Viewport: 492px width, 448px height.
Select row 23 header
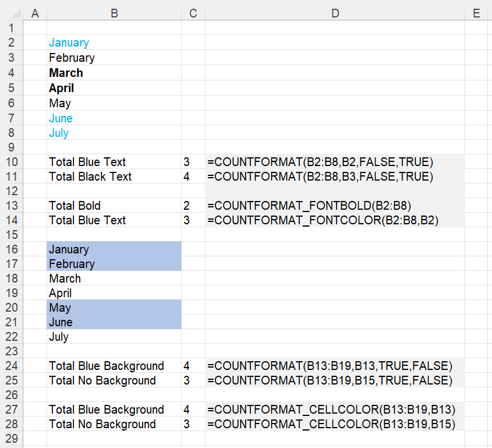[12, 351]
